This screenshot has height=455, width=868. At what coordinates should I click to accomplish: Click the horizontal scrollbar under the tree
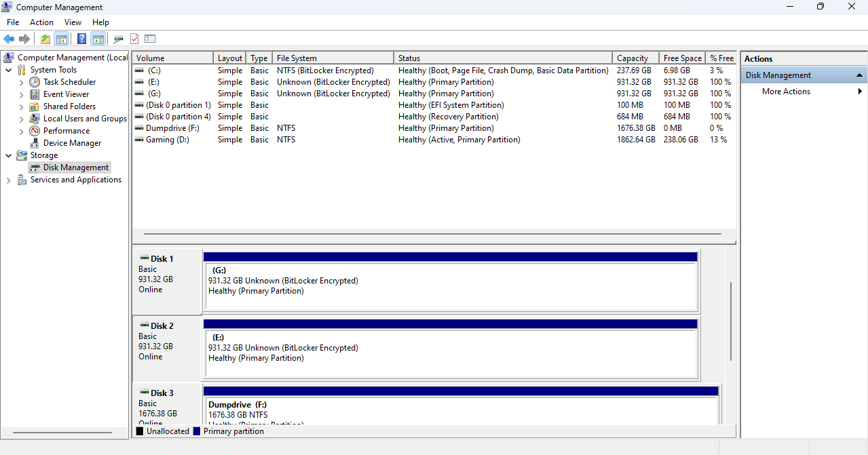coord(62,432)
